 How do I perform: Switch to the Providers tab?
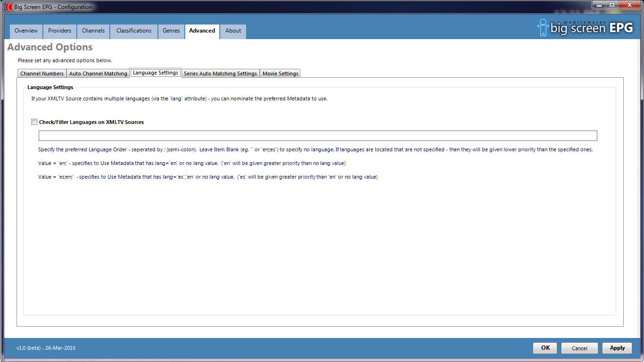tap(59, 31)
